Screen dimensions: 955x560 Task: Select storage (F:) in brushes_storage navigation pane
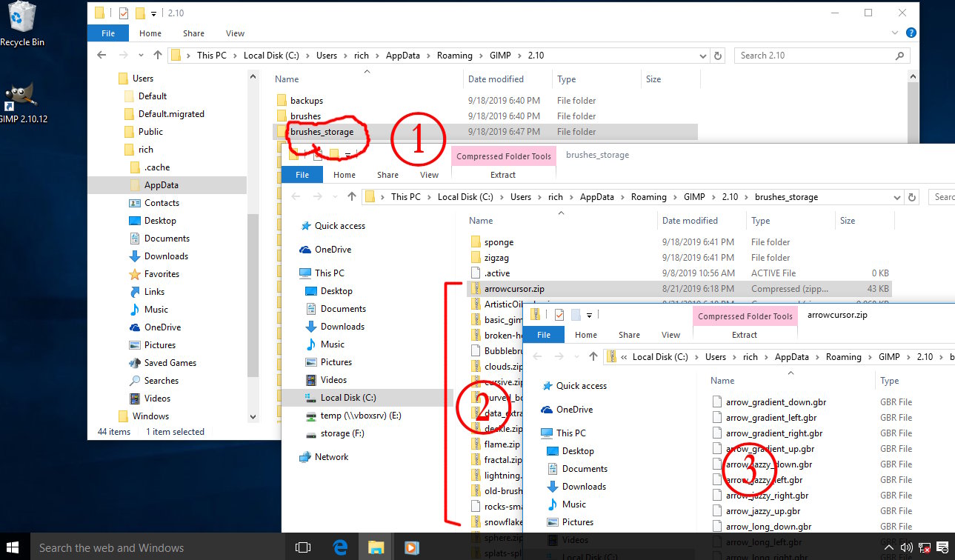[342, 433]
